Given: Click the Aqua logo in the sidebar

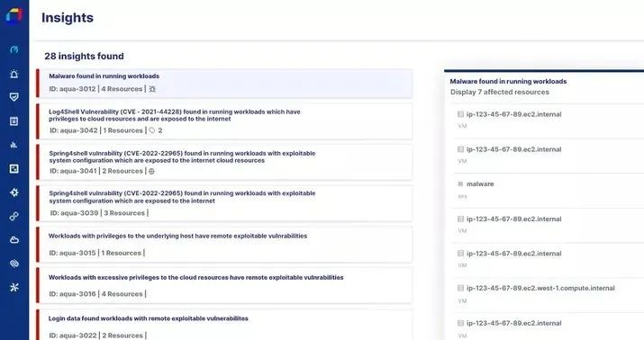Looking at the screenshot, I should [14, 15].
